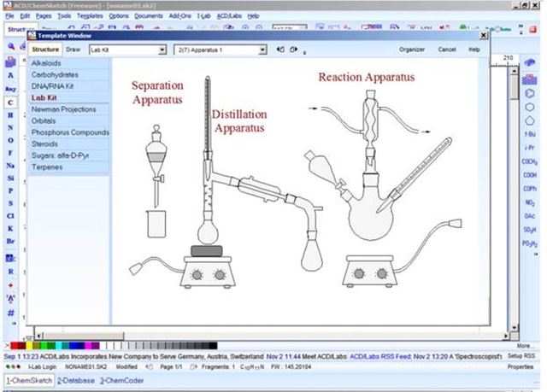The width and height of the screenshot is (547, 392).
Task: Select Carbohydrates template category
Action: click(x=69, y=74)
